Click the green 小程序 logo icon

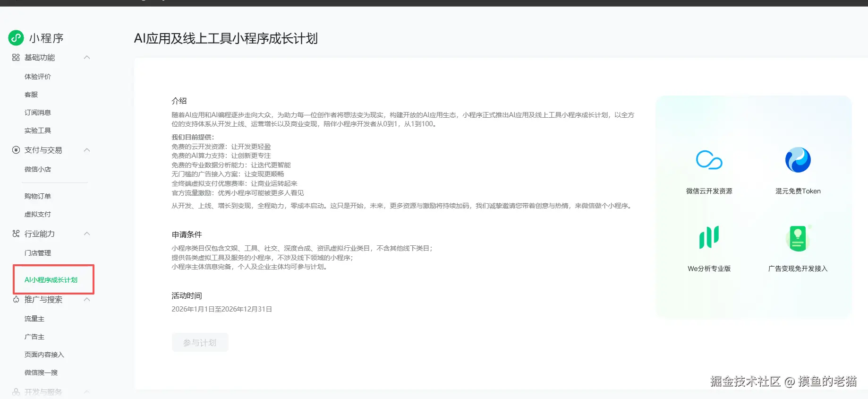[16, 38]
